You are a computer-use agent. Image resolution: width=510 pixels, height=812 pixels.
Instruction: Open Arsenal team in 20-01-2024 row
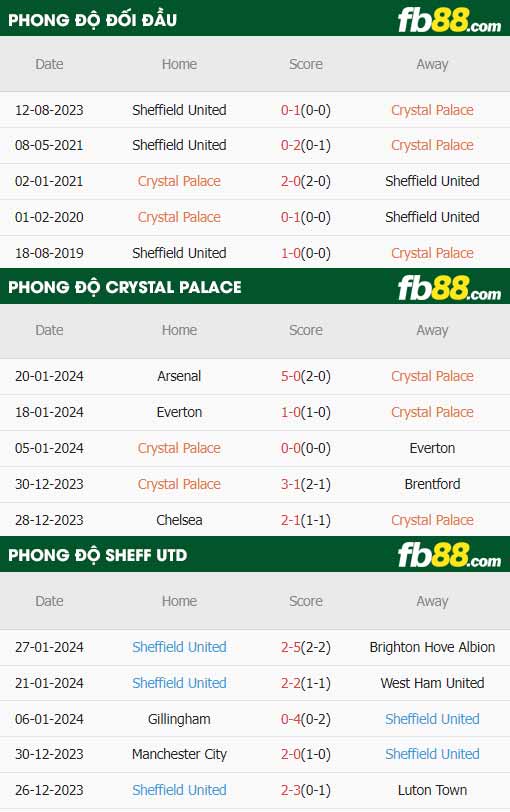click(179, 376)
